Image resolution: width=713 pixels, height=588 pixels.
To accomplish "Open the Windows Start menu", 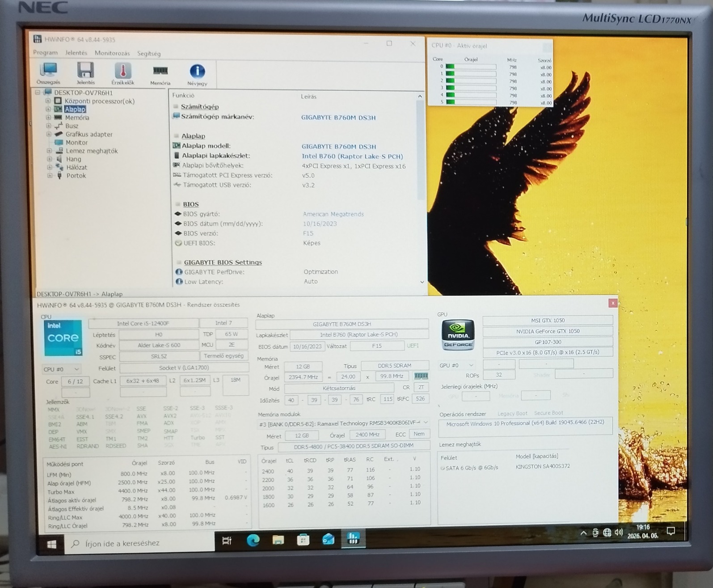I will click(51, 544).
